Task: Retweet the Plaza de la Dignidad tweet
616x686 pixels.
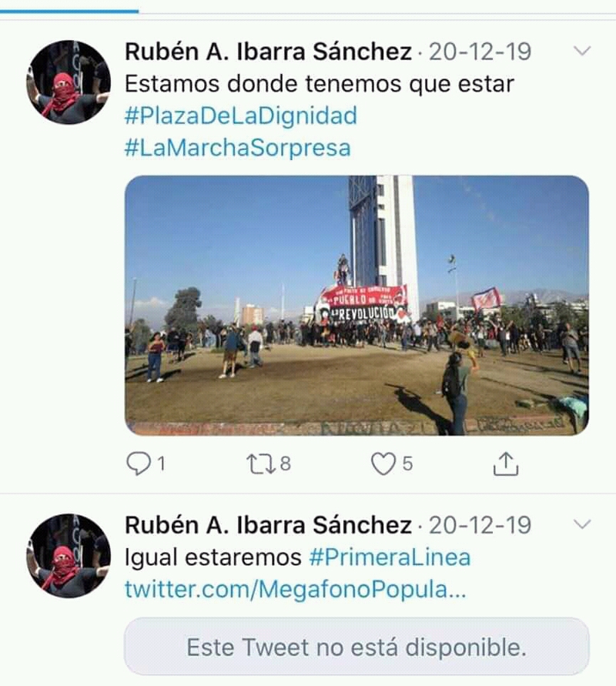Action: pyautogui.click(x=261, y=463)
